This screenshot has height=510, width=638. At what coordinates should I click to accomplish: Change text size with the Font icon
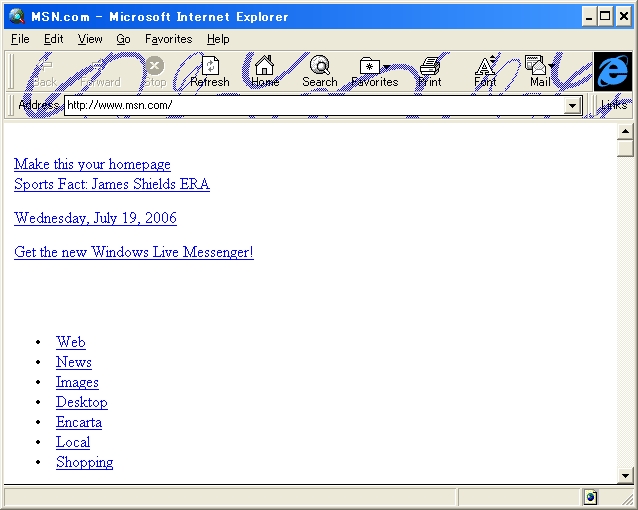tap(485, 72)
